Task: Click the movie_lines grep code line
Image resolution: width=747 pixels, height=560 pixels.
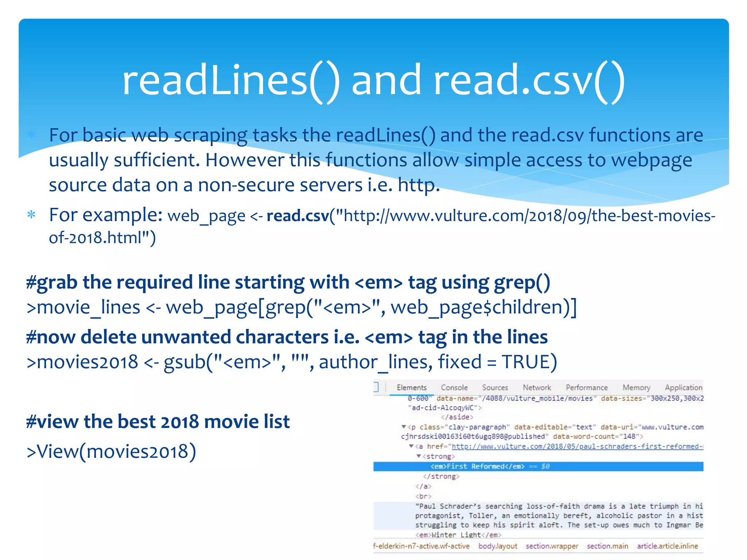Action: [302, 307]
